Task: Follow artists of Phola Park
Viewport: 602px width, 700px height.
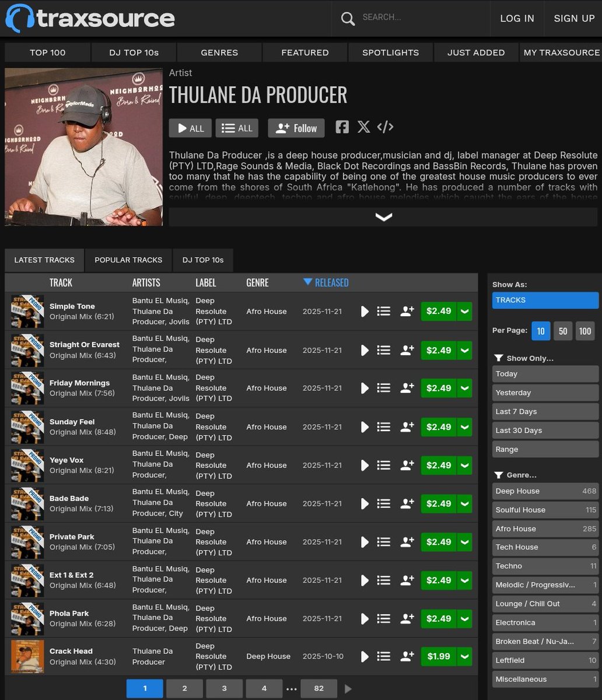Action: (x=407, y=618)
